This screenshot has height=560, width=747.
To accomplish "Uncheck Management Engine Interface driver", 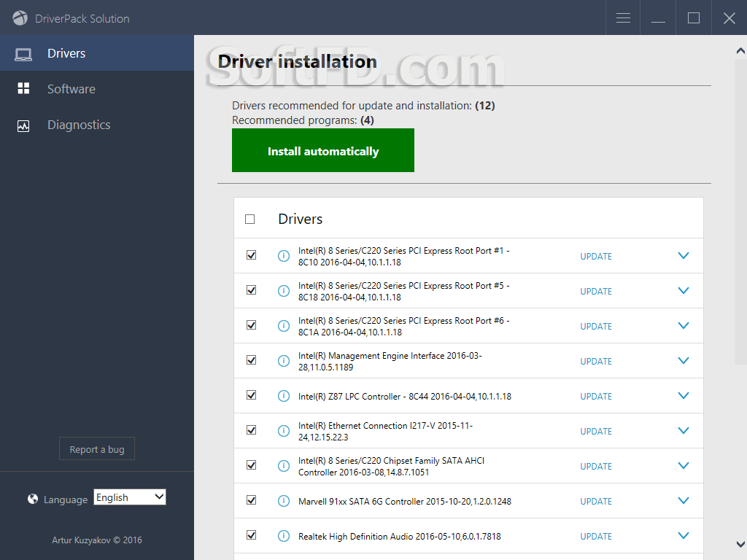I will click(x=251, y=360).
